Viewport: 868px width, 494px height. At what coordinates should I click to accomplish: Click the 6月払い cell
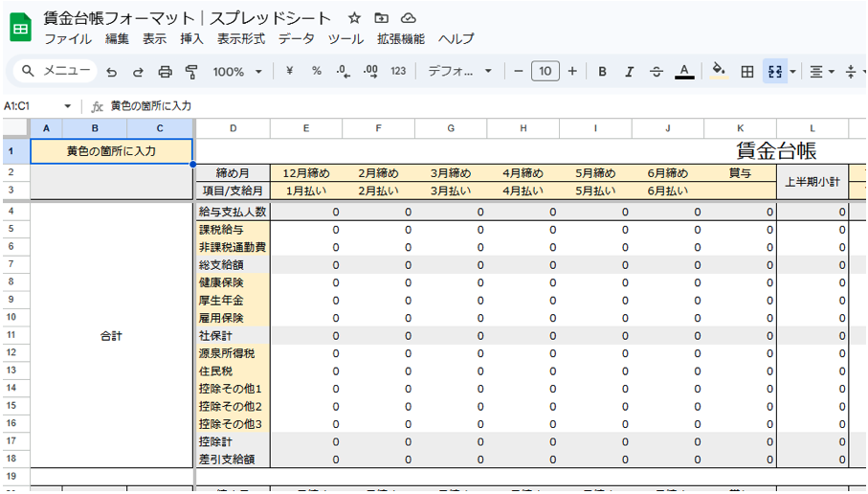tap(668, 191)
